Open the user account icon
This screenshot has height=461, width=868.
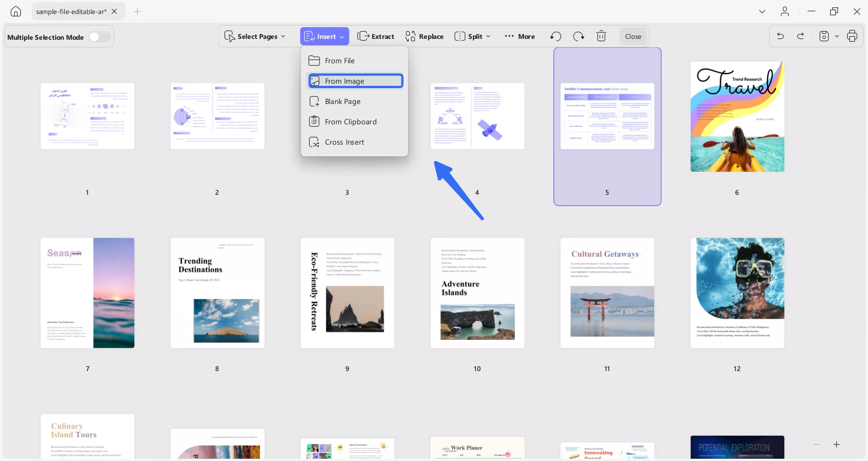(785, 11)
